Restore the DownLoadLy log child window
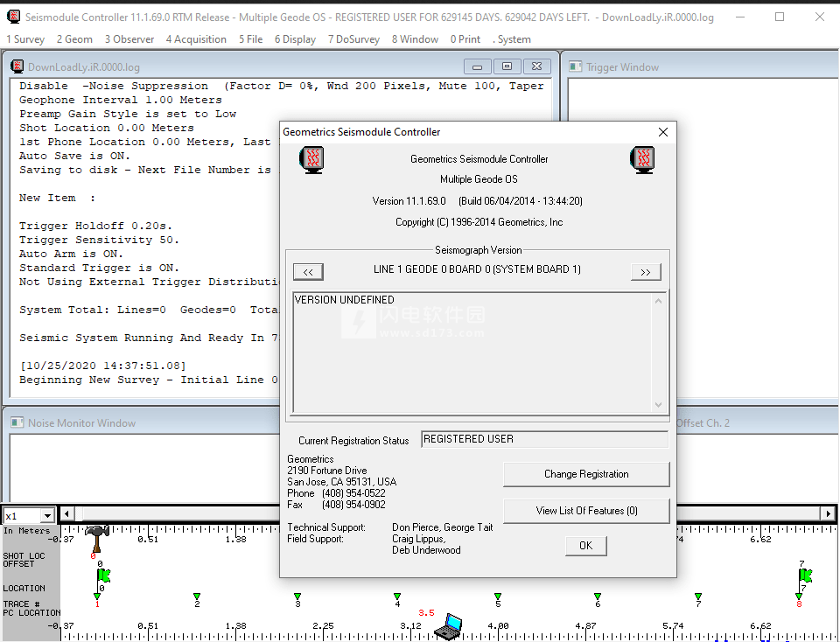This screenshot has height=642, width=840. point(507,66)
